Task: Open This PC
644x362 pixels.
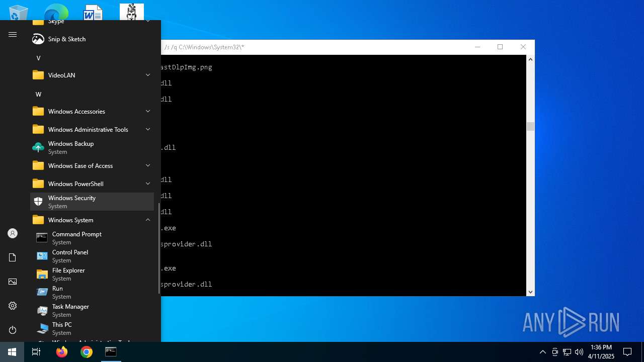Action: pos(92,328)
